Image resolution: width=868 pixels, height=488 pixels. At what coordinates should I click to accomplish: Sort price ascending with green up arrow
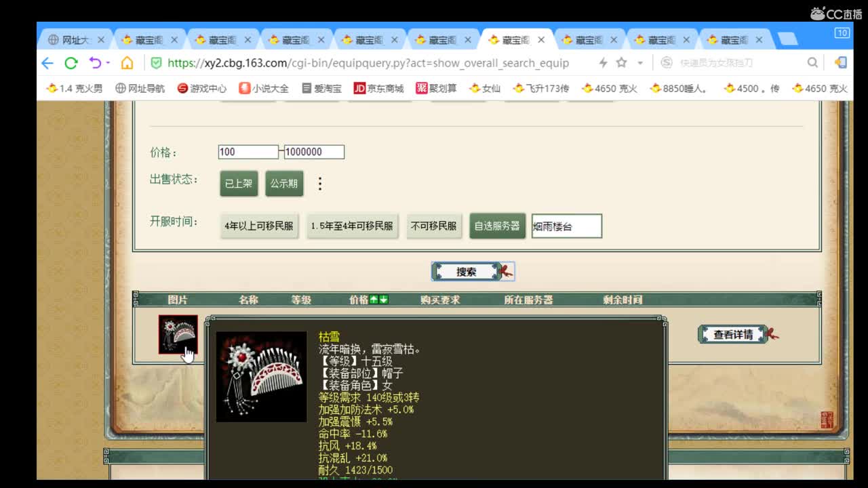pos(374,300)
